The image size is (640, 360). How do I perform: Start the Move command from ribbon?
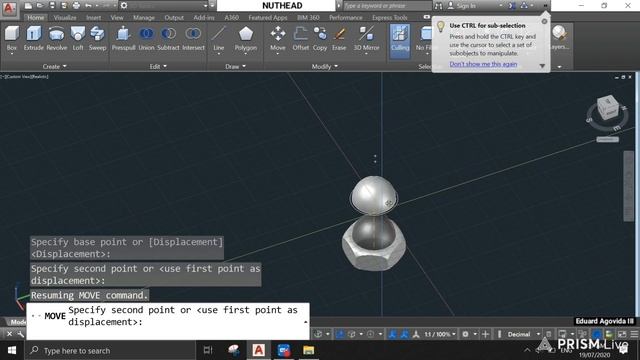coord(278,39)
